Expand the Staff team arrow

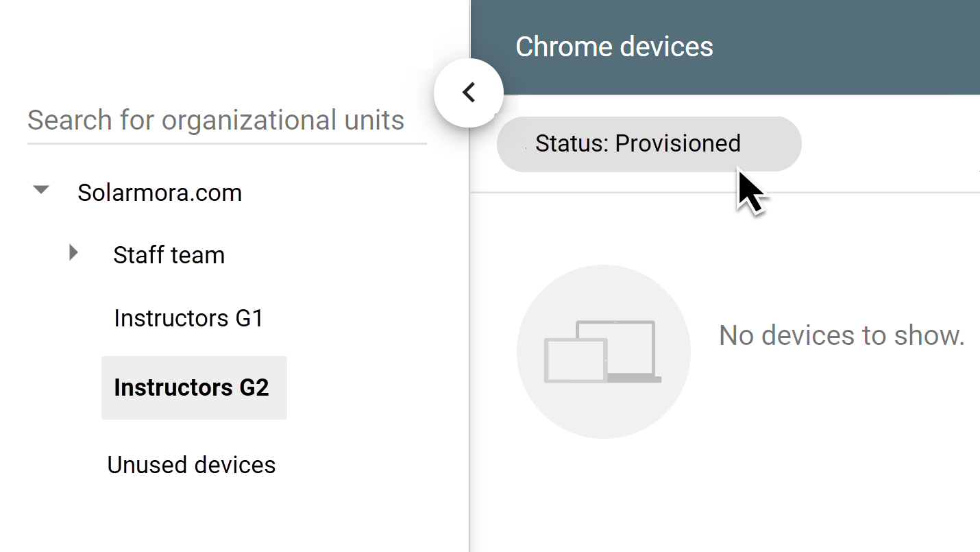[74, 253]
